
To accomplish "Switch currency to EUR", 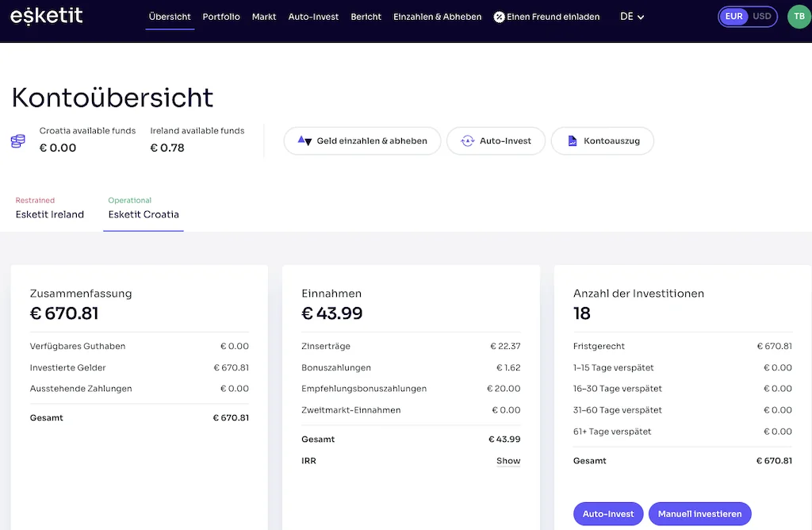I will (x=734, y=16).
